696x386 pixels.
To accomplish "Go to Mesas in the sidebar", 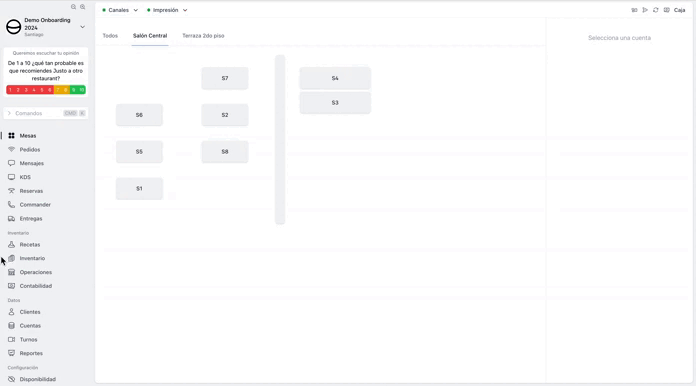I will point(28,136).
